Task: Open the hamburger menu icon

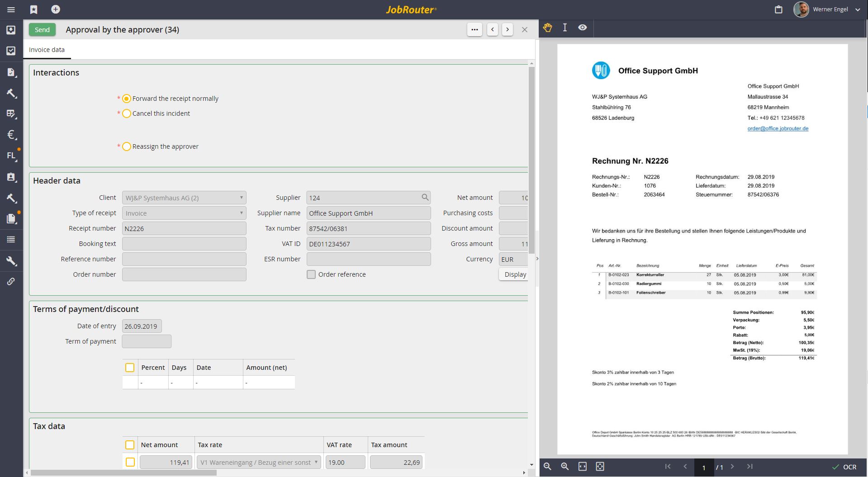Action: [x=11, y=9]
